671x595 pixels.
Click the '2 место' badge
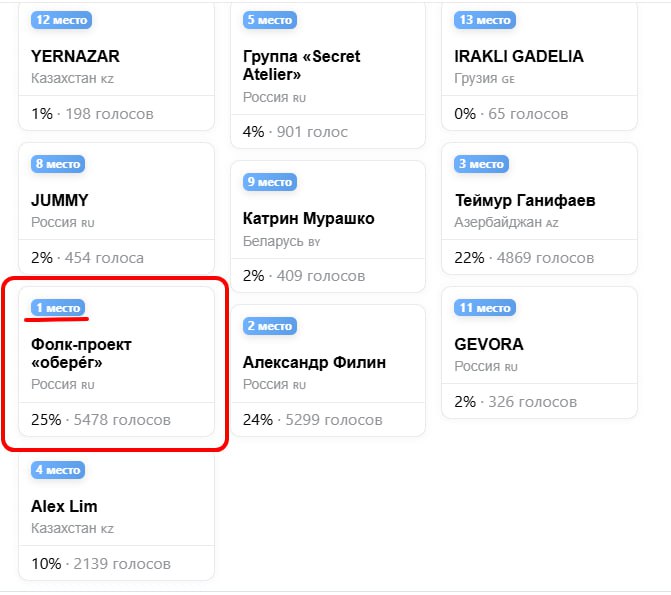coord(270,326)
